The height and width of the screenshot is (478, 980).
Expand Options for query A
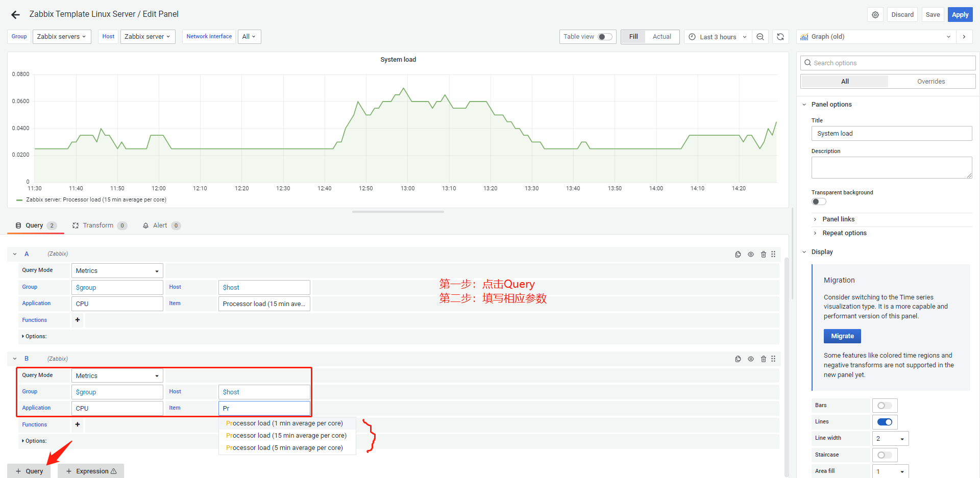34,337
